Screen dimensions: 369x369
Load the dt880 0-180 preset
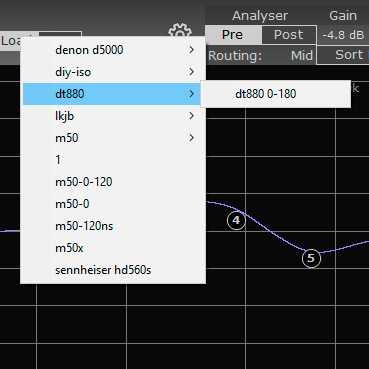(x=275, y=94)
